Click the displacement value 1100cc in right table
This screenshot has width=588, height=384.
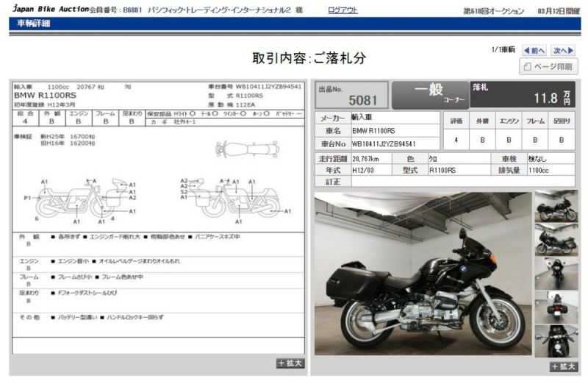click(539, 171)
